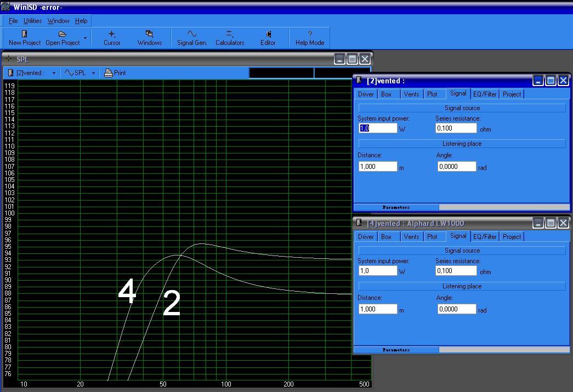Edit the Series resistance value in [2]vented

[456, 128]
